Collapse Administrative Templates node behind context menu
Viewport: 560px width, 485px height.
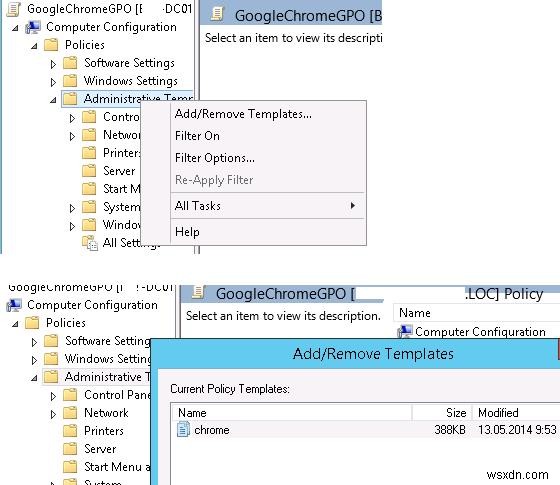tap(53, 100)
